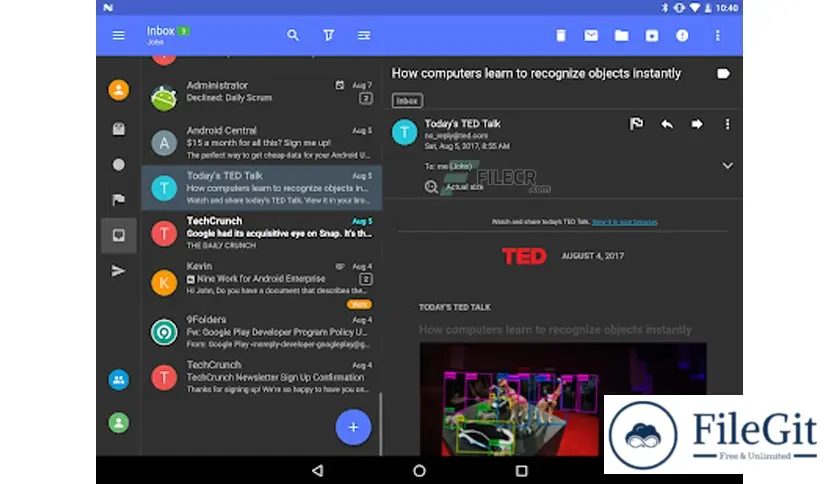The height and width of the screenshot is (484, 836).
Task: Open the list view options icon
Action: click(x=364, y=35)
